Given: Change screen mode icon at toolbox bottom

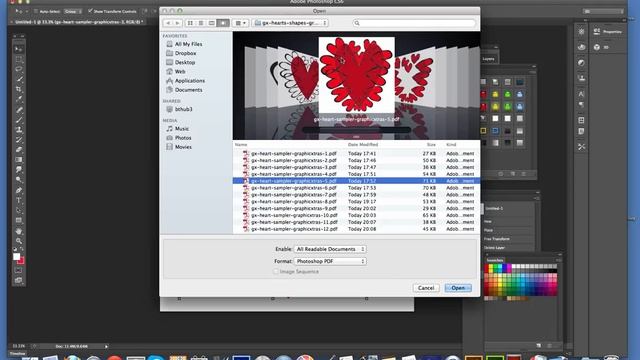Looking at the screenshot, I should 19,280.
